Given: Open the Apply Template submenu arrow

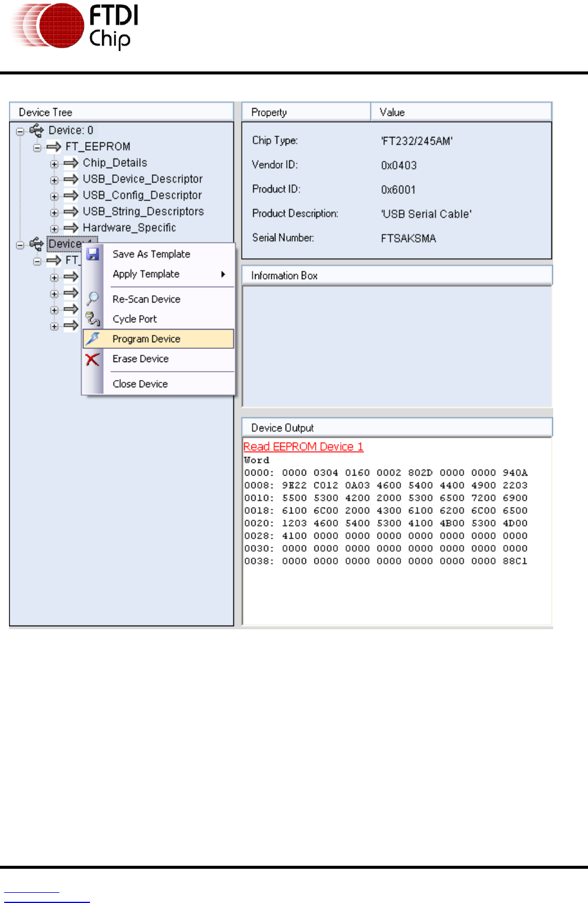Looking at the screenshot, I should click(223, 274).
